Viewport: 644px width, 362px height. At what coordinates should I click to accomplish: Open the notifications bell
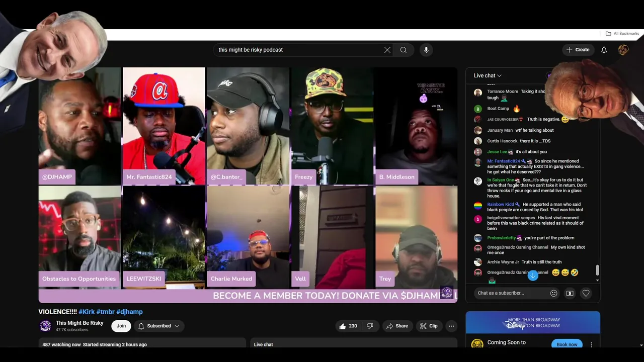(x=604, y=50)
